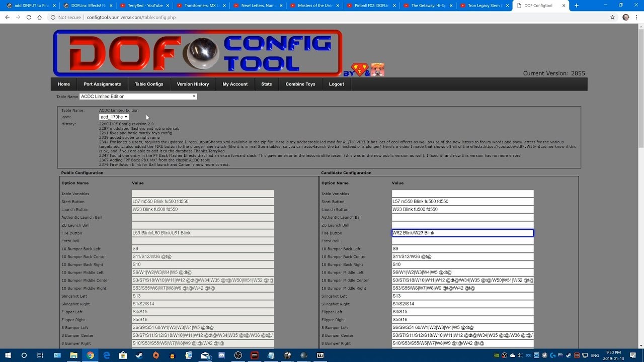Image resolution: width=644 pixels, height=362 pixels.
Task: Click the ENG language indicator
Action: coord(595,355)
